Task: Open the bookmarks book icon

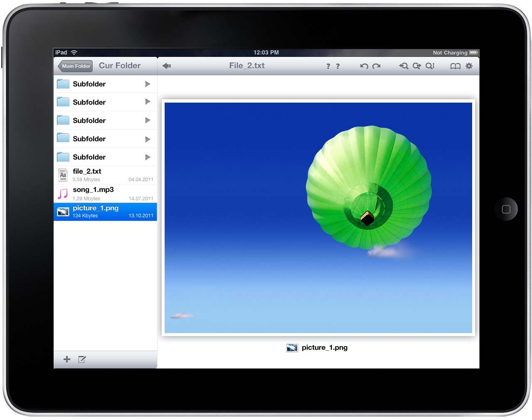Action: pyautogui.click(x=456, y=66)
